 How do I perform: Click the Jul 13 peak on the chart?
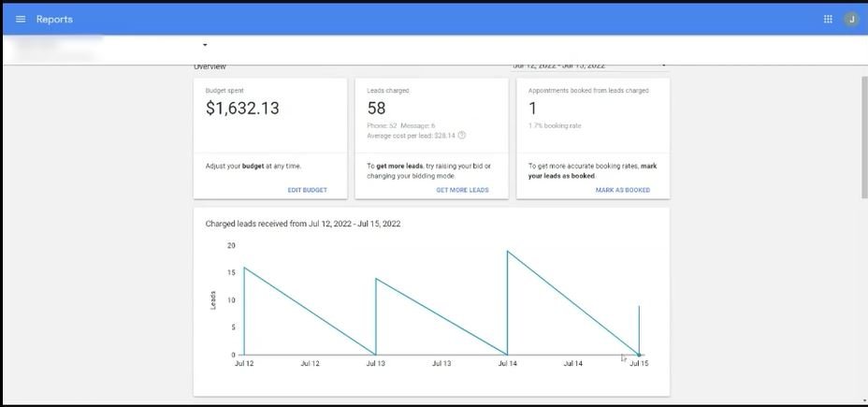click(376, 279)
